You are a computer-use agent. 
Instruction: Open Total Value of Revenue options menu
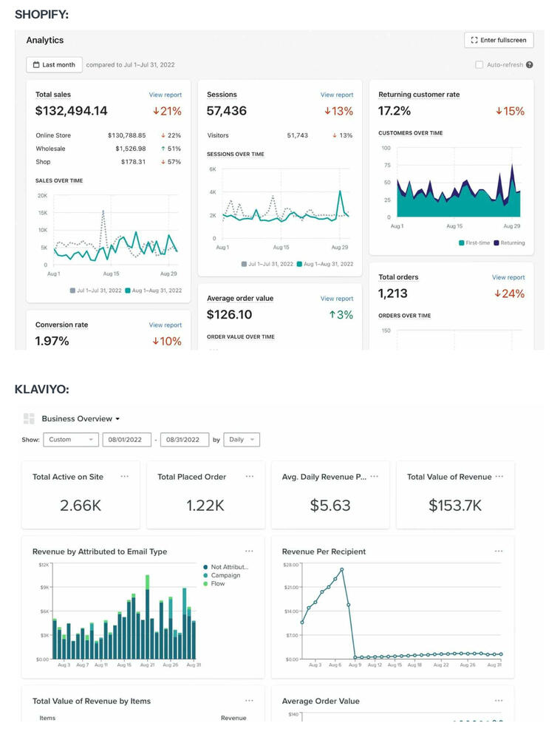click(499, 477)
